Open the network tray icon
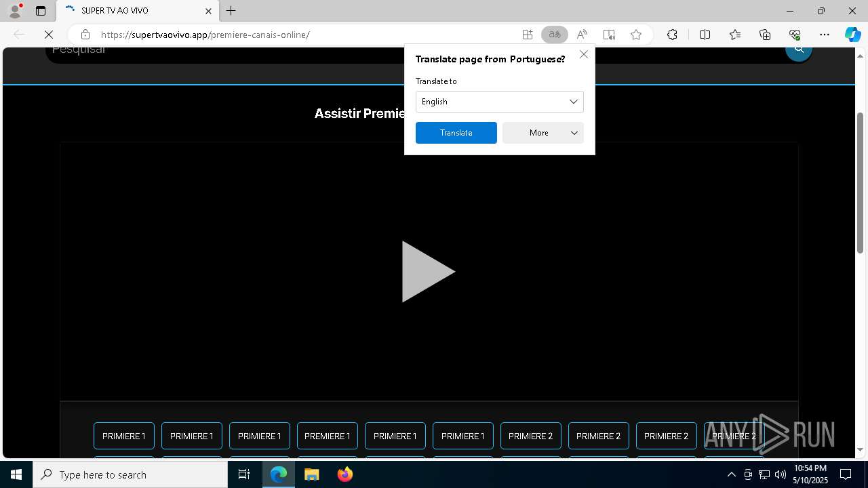Screen dimensions: 868x488 [764, 474]
